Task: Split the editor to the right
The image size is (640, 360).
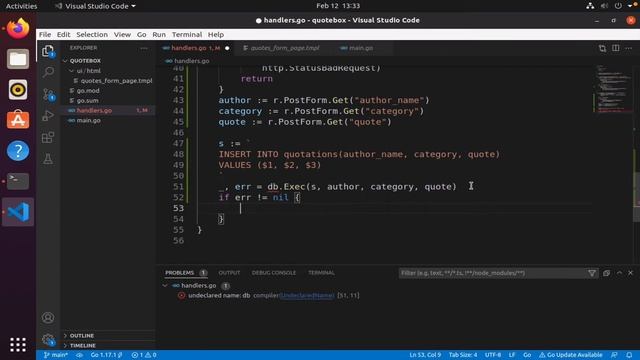Action: coord(616,48)
